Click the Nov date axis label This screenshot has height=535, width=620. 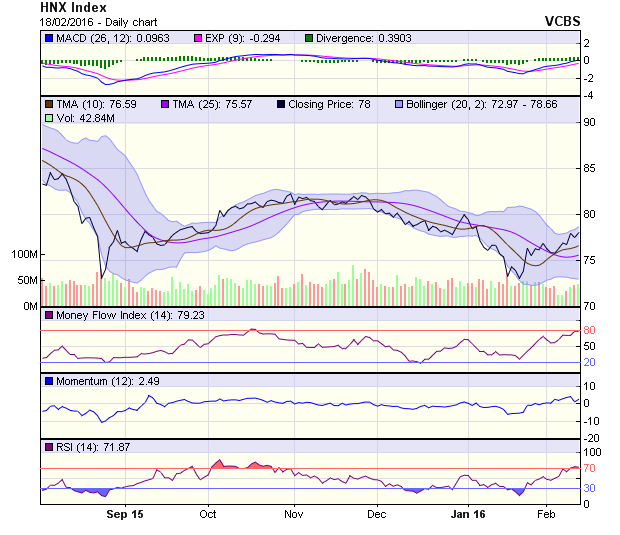coord(293,514)
